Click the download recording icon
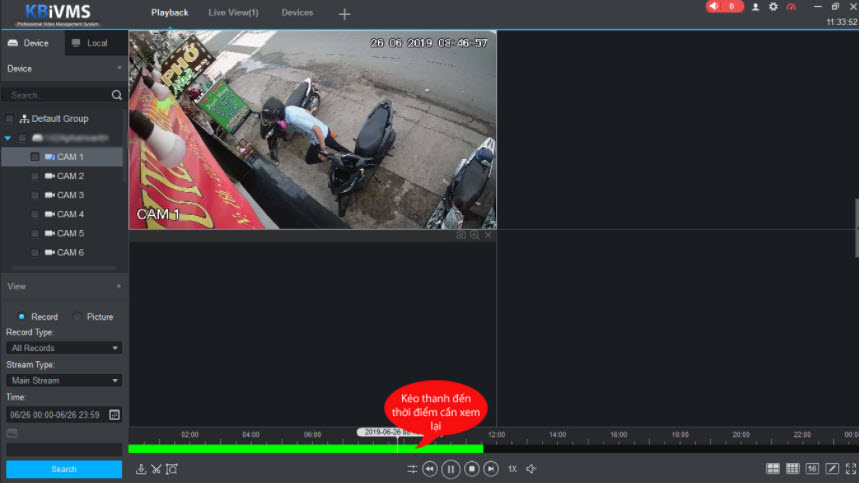Screen dimensions: 859x483 [x=141, y=469]
